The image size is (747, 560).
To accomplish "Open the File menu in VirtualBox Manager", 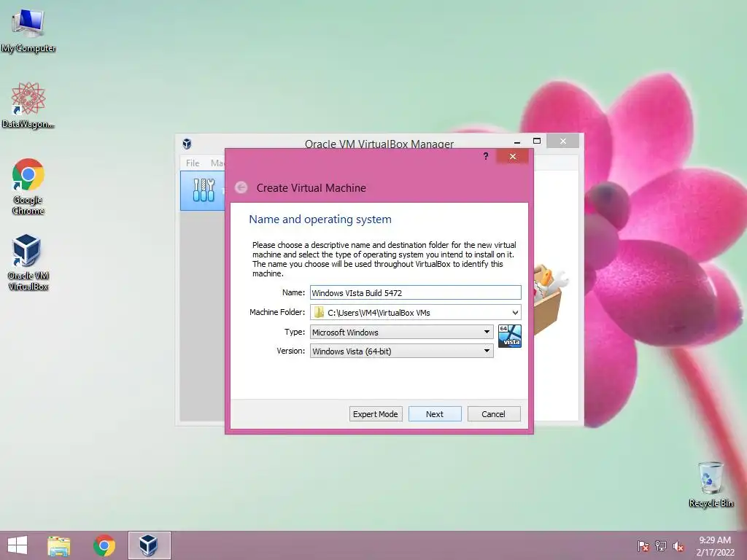I will tap(193, 163).
